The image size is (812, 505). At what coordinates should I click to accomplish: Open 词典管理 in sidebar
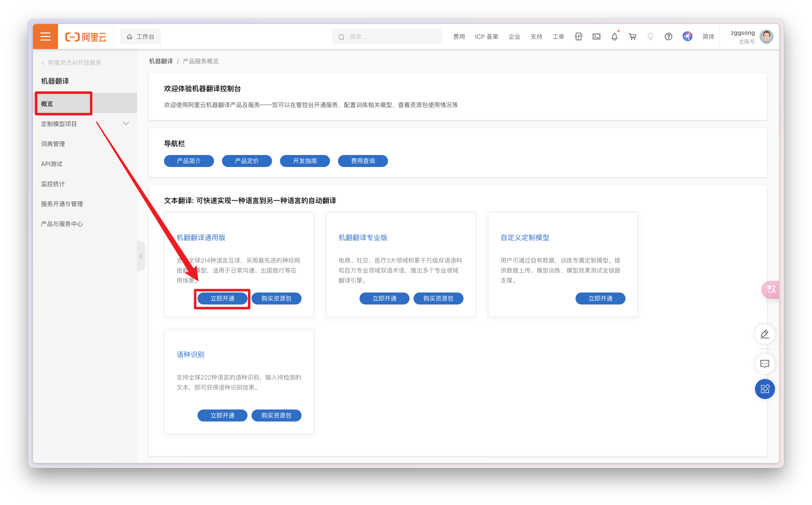click(x=53, y=144)
